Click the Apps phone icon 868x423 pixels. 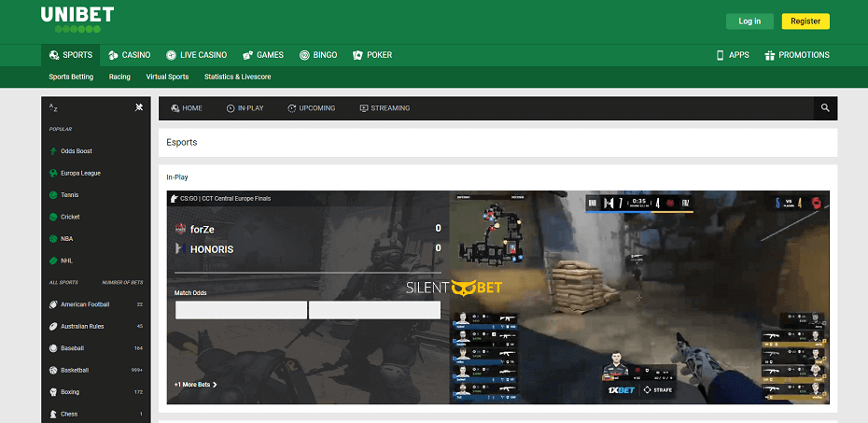click(721, 55)
